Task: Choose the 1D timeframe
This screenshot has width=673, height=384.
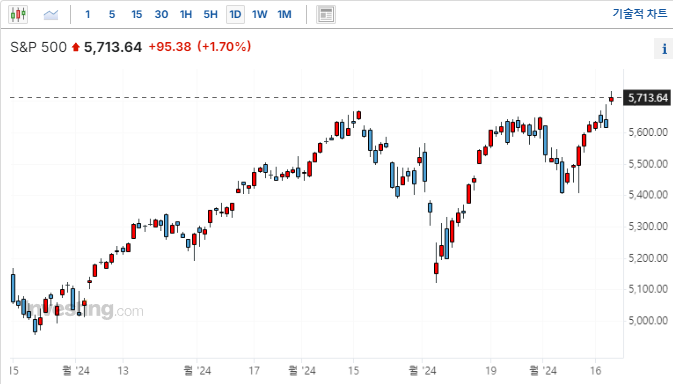Action: (235, 15)
